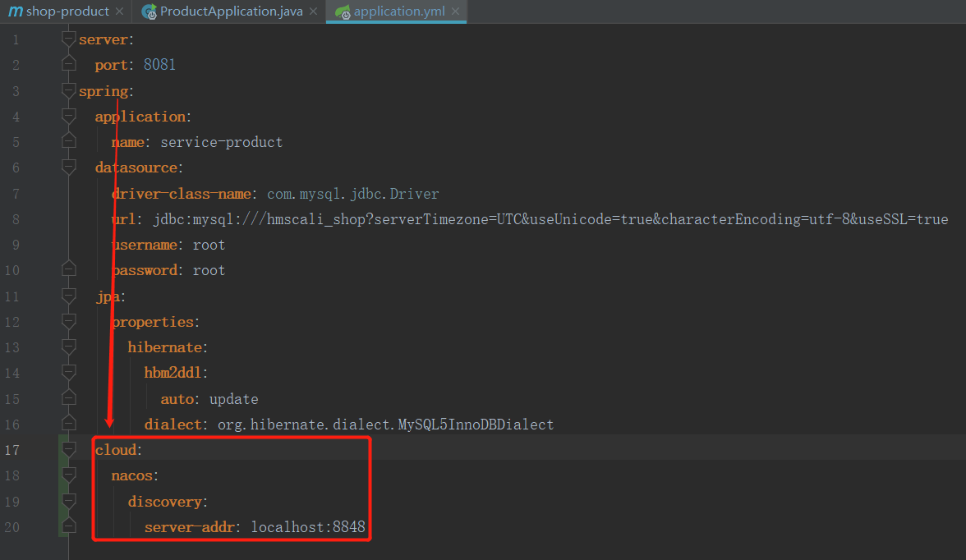Close the ProductApplication.java tab
Screen dimensions: 966x560
(x=314, y=11)
